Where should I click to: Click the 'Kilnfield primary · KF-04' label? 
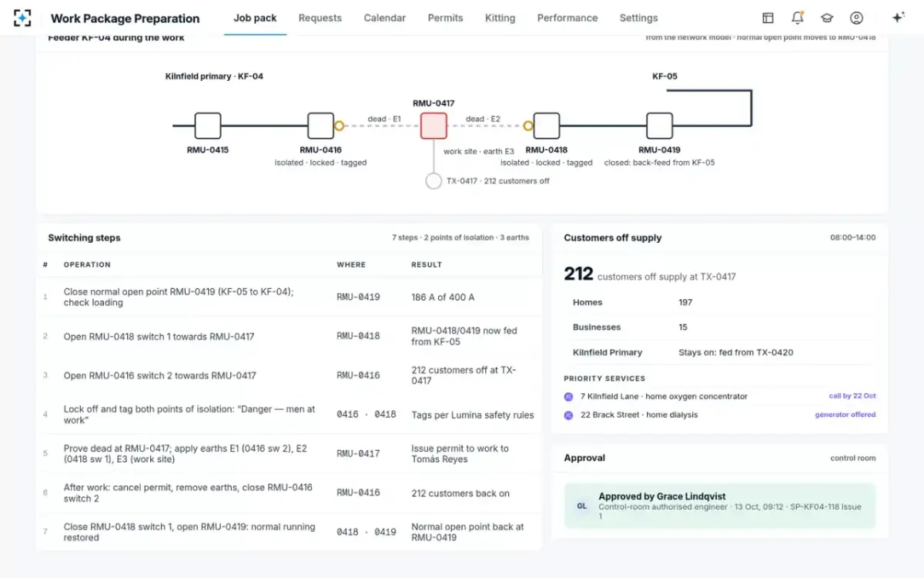click(x=214, y=76)
